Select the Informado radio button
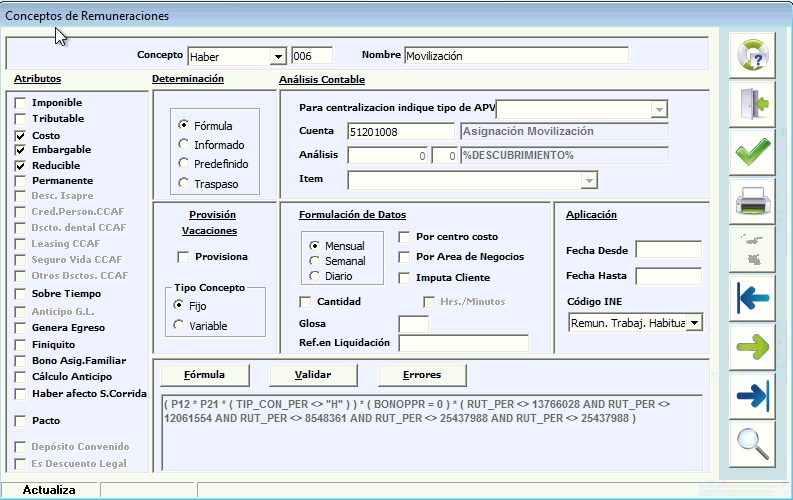Image resolution: width=793 pixels, height=500 pixels. [x=183, y=145]
